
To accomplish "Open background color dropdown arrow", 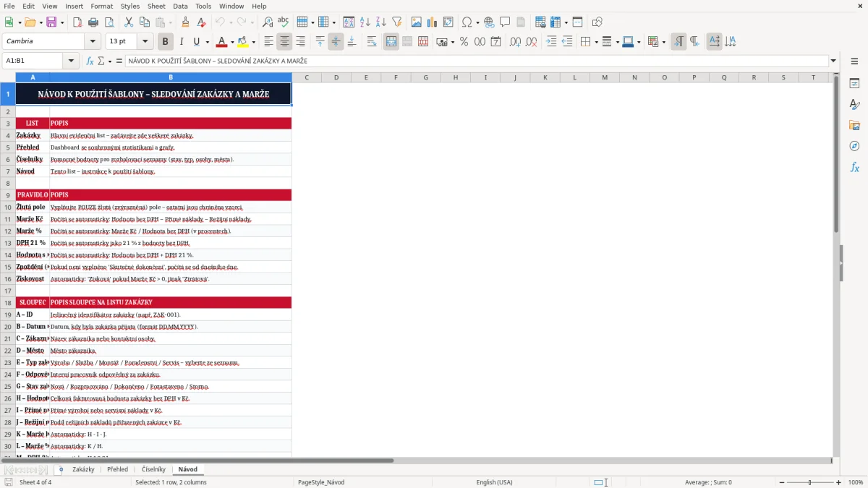I will (x=254, y=42).
